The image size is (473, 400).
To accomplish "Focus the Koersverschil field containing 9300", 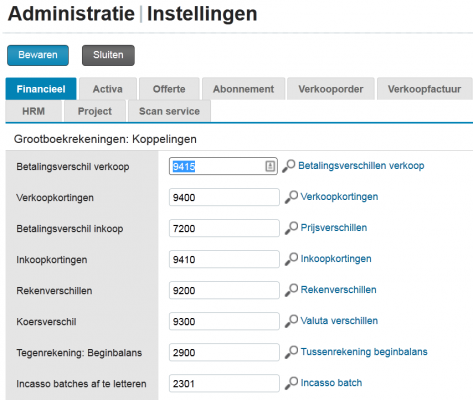I will (224, 321).
